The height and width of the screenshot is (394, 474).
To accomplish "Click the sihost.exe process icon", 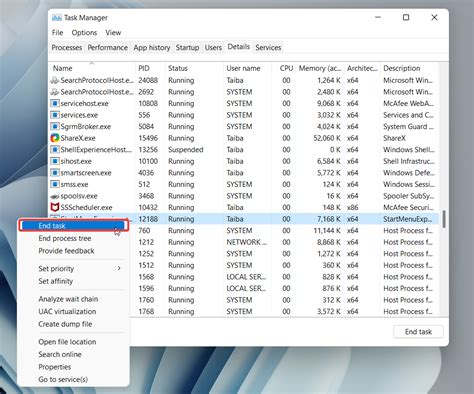I will (55, 161).
